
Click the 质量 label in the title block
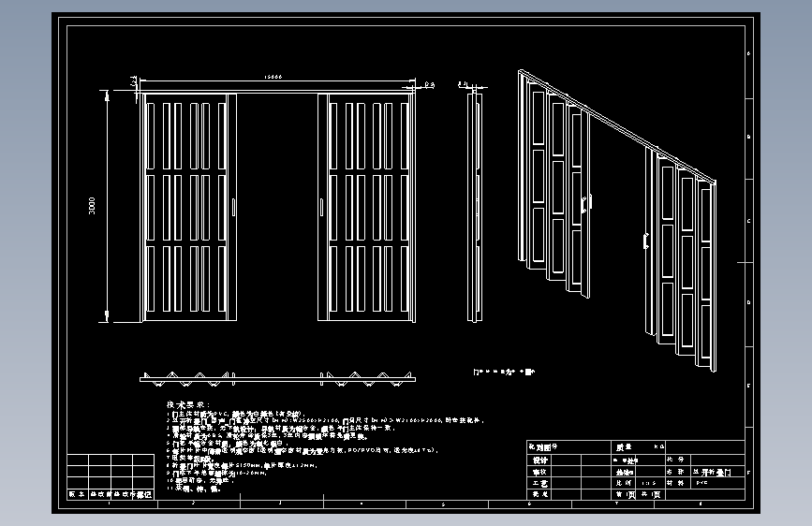(x=624, y=447)
